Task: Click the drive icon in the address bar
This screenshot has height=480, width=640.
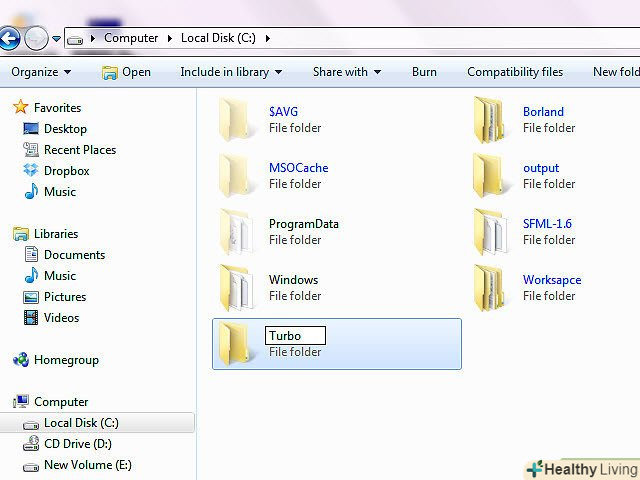Action: point(75,40)
